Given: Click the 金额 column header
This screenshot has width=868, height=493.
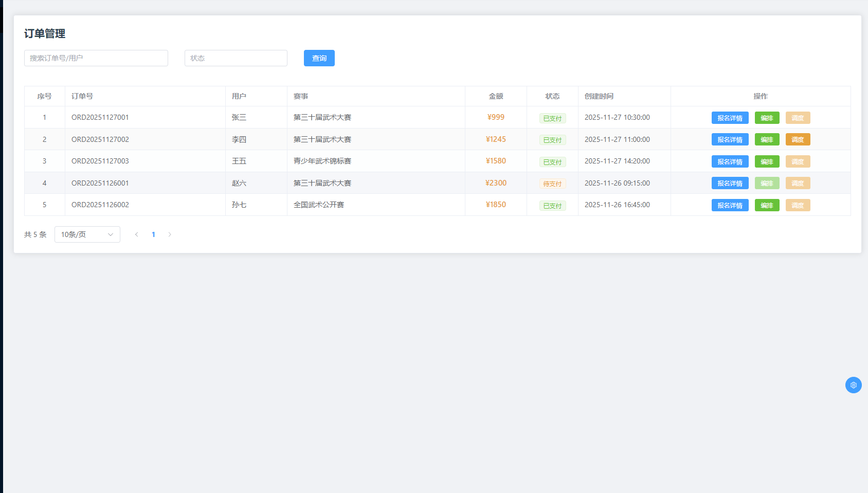Looking at the screenshot, I should (x=496, y=96).
